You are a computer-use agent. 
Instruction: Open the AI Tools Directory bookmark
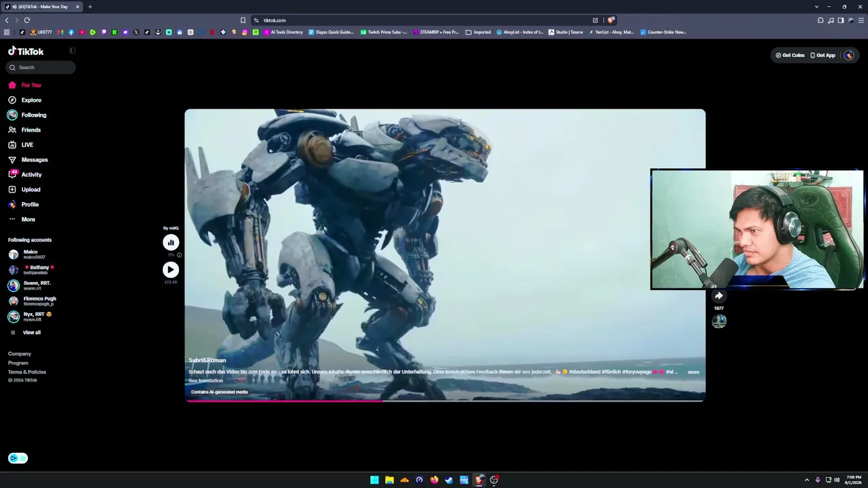283,32
